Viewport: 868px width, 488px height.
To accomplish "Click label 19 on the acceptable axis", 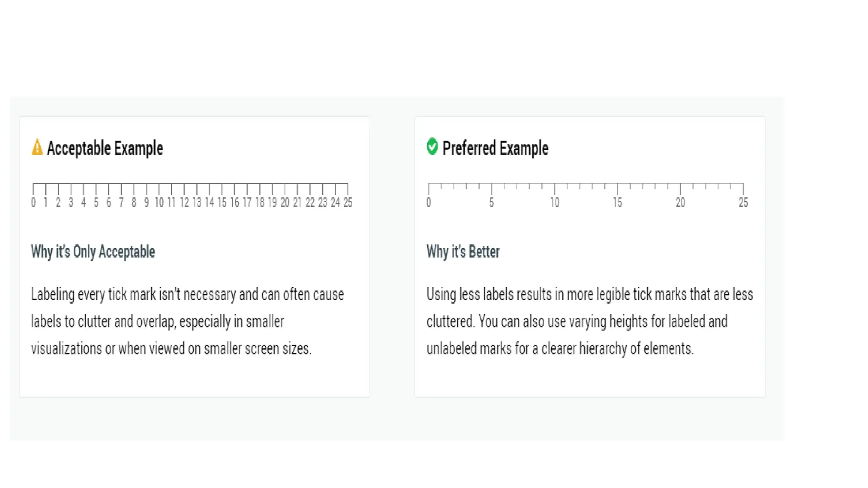I will [272, 202].
